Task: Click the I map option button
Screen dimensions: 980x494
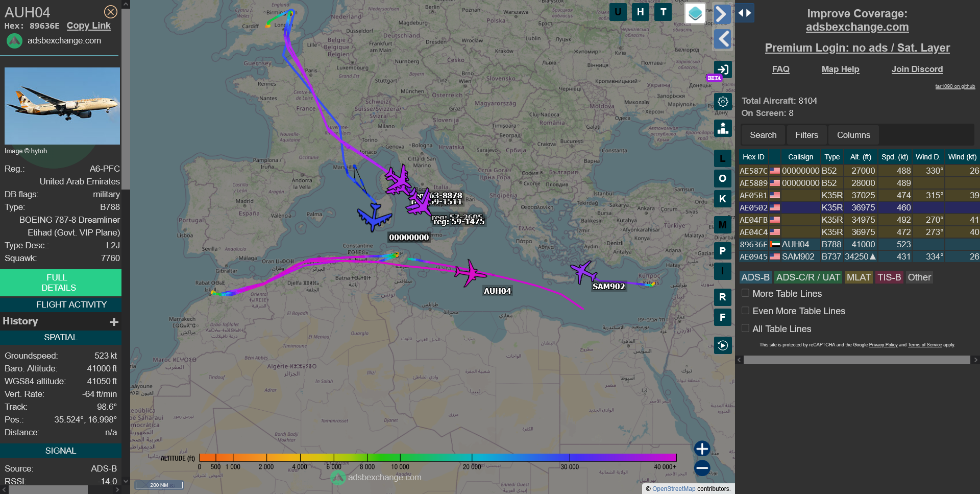Action: pos(723,271)
